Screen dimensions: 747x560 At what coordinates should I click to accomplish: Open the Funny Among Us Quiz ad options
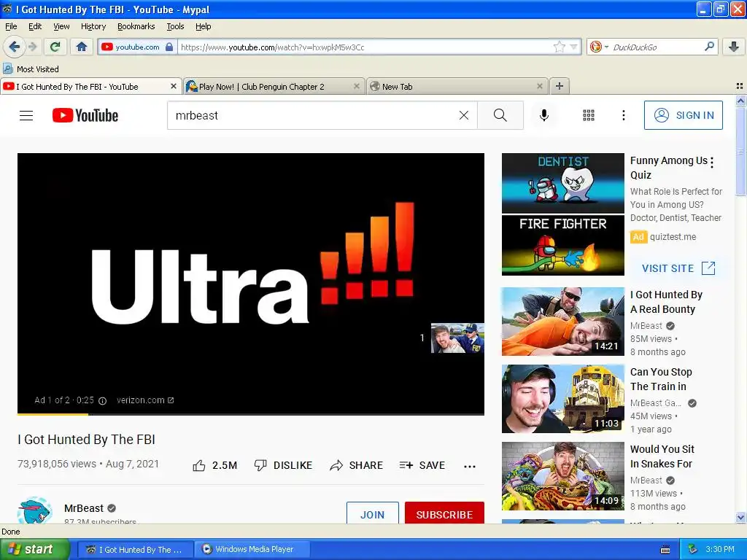(712, 163)
